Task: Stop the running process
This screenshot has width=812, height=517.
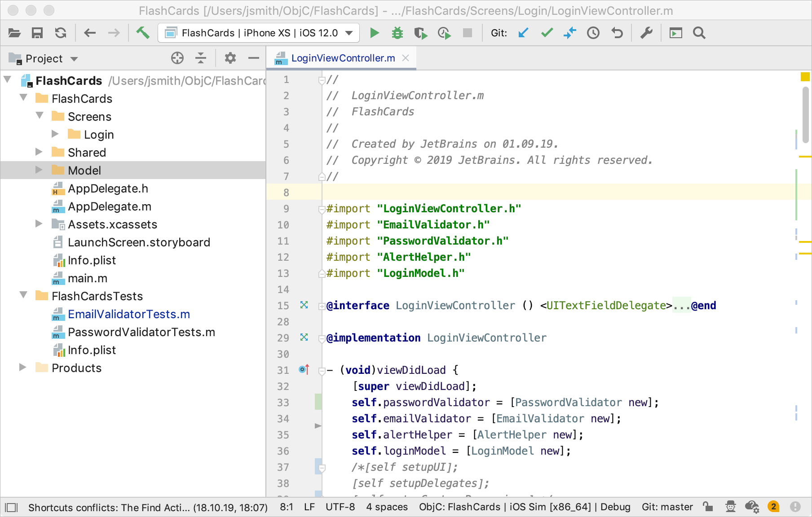Action: coord(468,33)
